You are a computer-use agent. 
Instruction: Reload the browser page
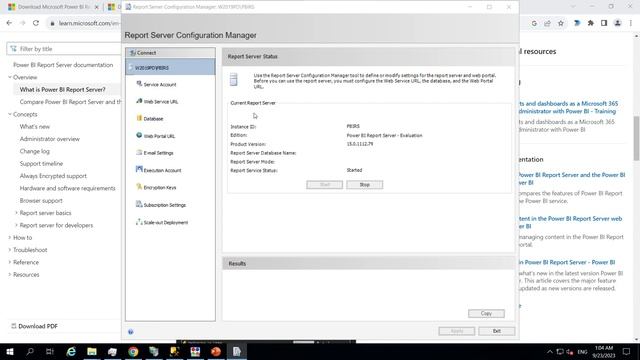click(36, 23)
